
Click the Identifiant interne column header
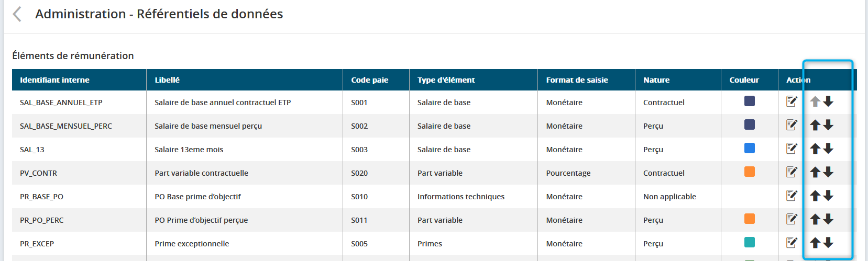[54, 80]
